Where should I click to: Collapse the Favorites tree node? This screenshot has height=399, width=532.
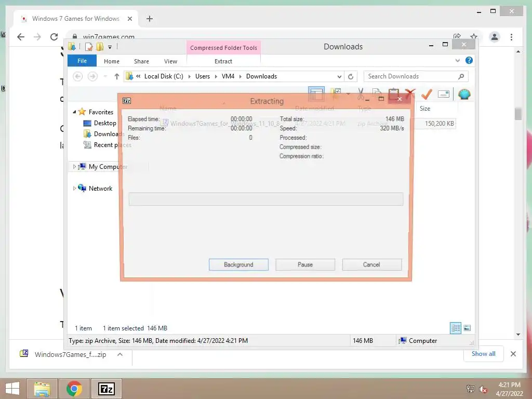coord(74,112)
